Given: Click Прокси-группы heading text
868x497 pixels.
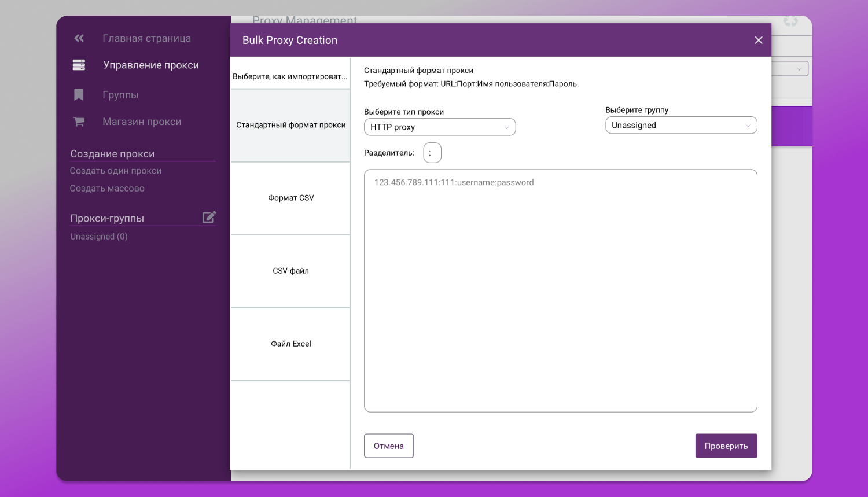Looking at the screenshot, I should [x=107, y=218].
